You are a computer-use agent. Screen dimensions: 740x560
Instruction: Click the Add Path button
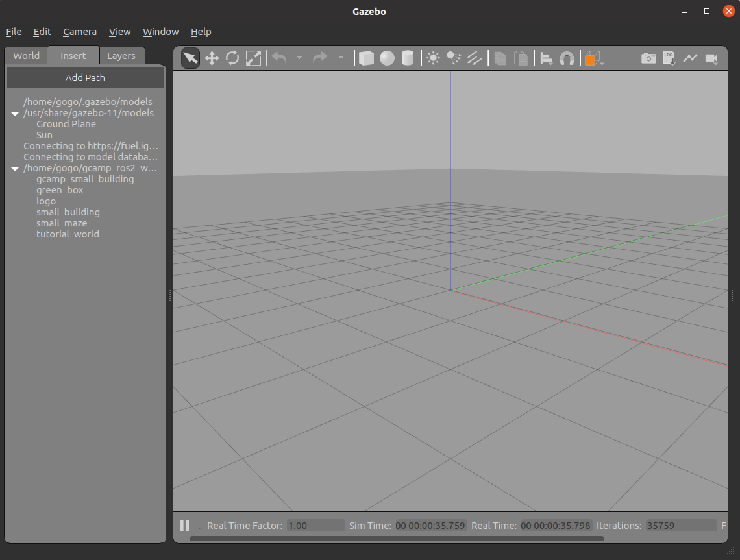[x=85, y=77]
